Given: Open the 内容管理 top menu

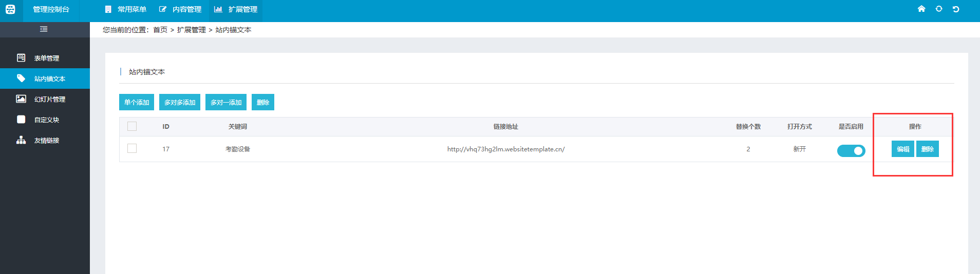Looking at the screenshot, I should pyautogui.click(x=180, y=9).
